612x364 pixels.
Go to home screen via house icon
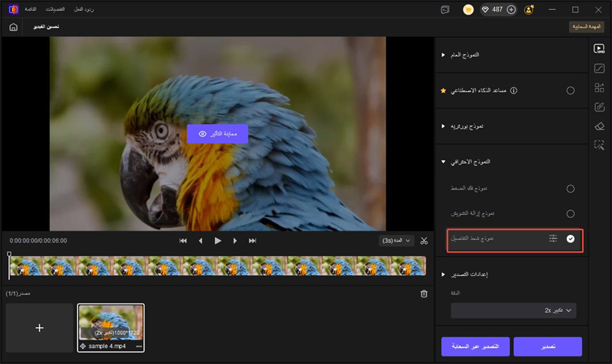13,27
